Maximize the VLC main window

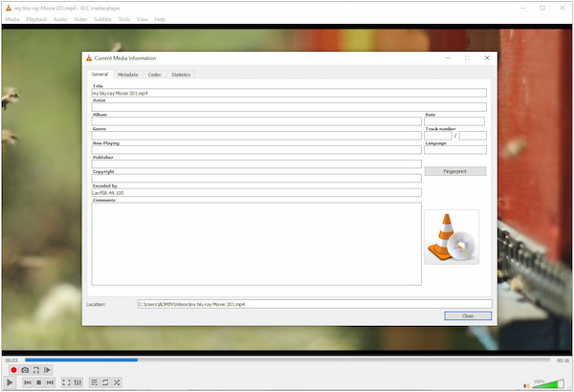click(542, 8)
